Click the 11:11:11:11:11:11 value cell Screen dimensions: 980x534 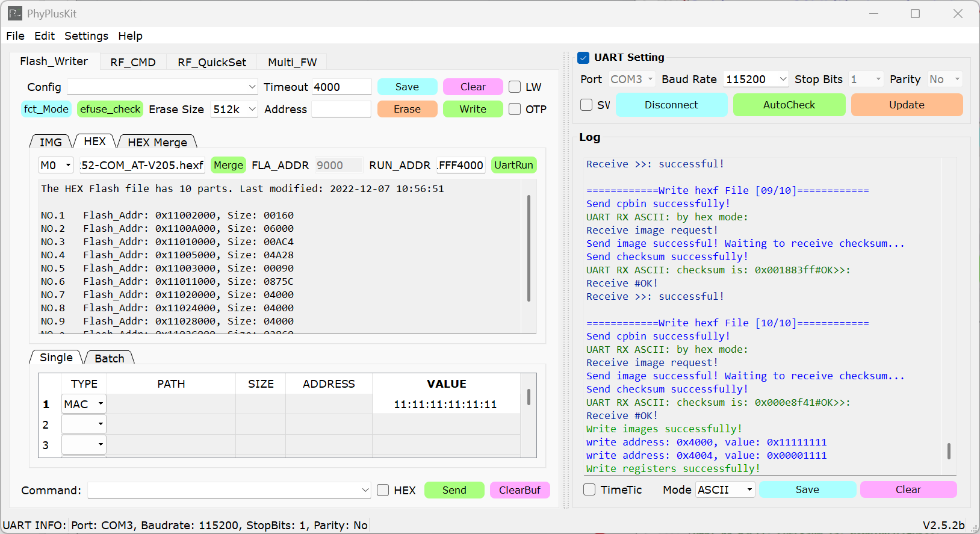(445, 404)
